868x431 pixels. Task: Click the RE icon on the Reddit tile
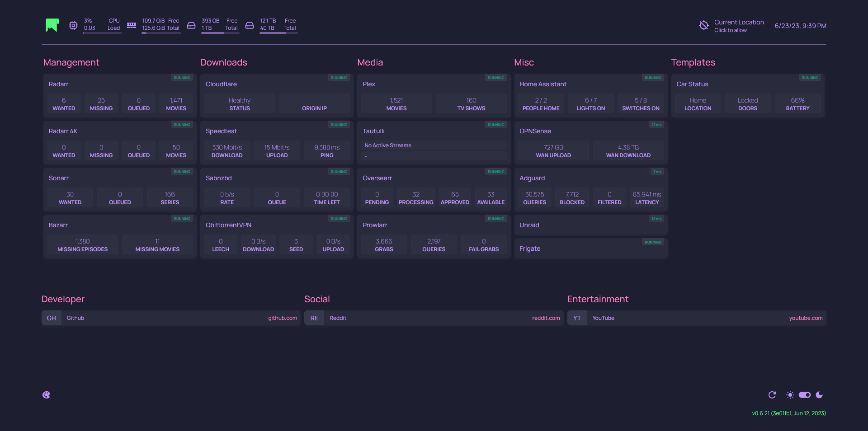[x=314, y=318]
